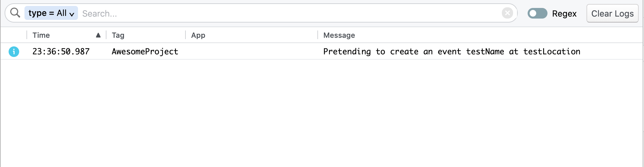Enable the Regex switch
The width and height of the screenshot is (644, 167).
click(x=537, y=14)
